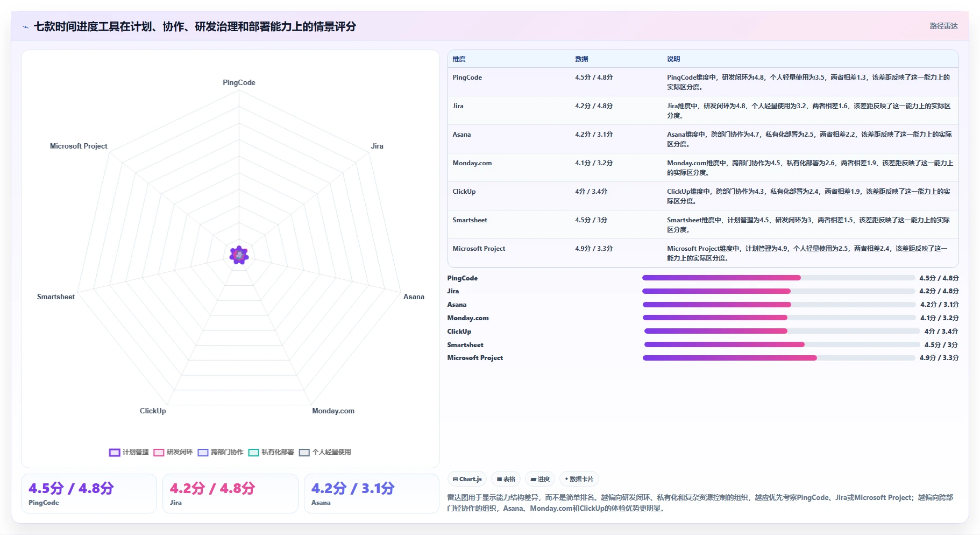Screen dimensions: 980x535
Task: Click the chart title about 七款时间进度工具
Action: pos(195,27)
